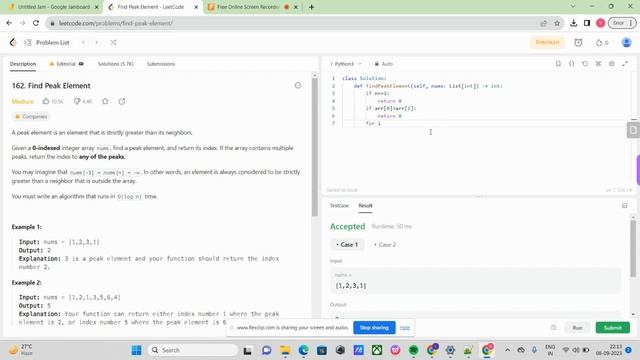The image size is (640, 360).
Task: Select Case 1 result
Action: (347, 244)
